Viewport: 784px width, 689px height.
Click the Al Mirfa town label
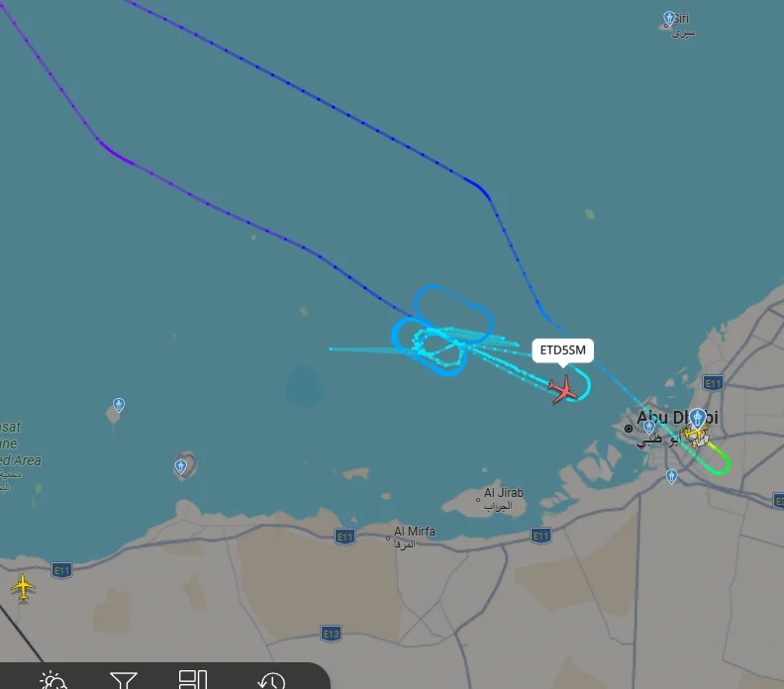[x=415, y=531]
